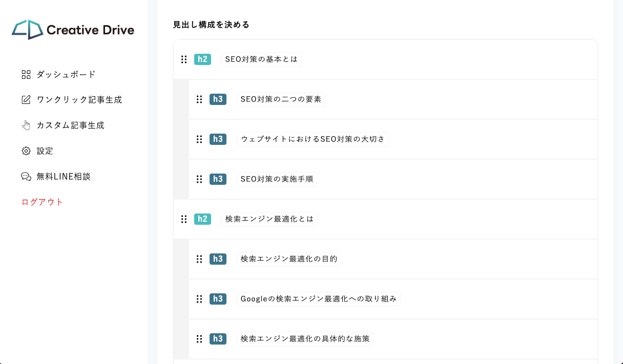Click the 設定 gear icon

pyautogui.click(x=26, y=151)
